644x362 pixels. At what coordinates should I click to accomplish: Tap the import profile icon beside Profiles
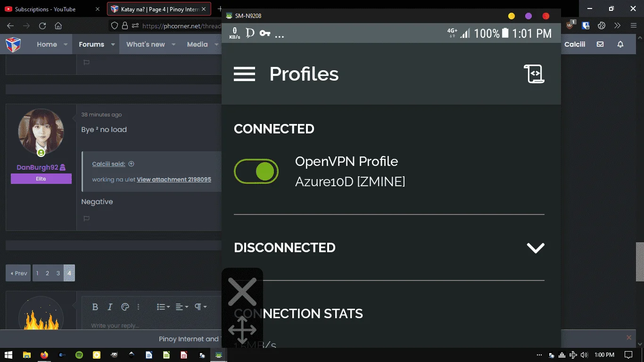534,74
